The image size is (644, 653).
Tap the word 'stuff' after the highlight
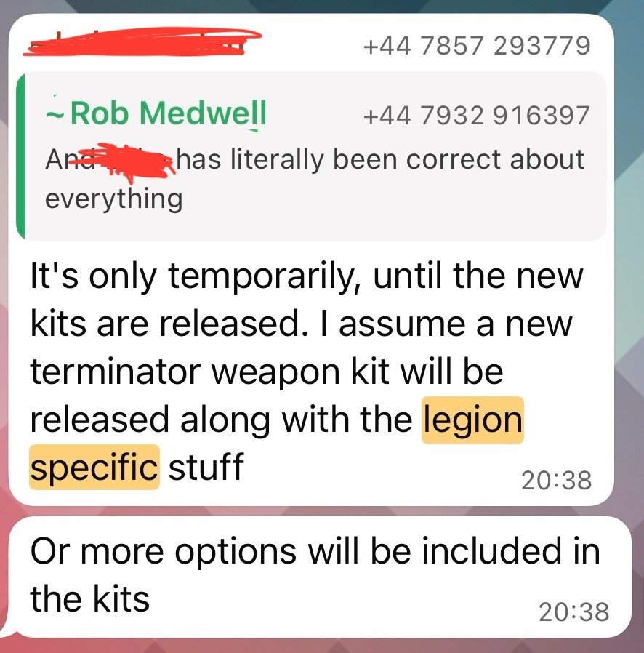[206, 467]
